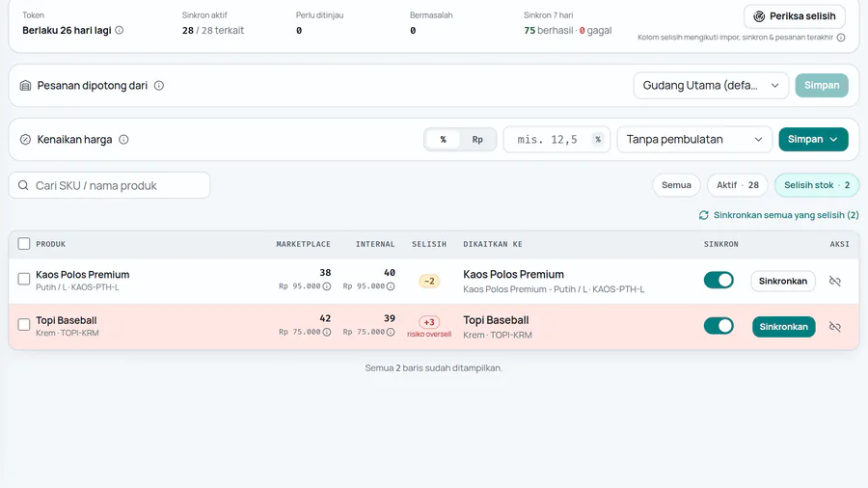
Task: Open the Gudang Utama warehouse dropdown
Action: coord(711,86)
